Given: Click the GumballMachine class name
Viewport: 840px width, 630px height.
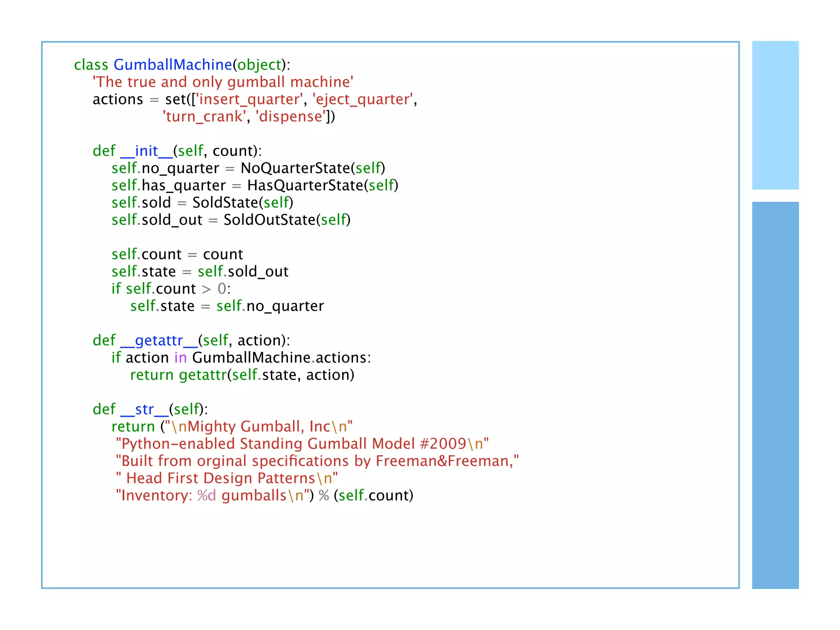Looking at the screenshot, I should pyautogui.click(x=173, y=65).
